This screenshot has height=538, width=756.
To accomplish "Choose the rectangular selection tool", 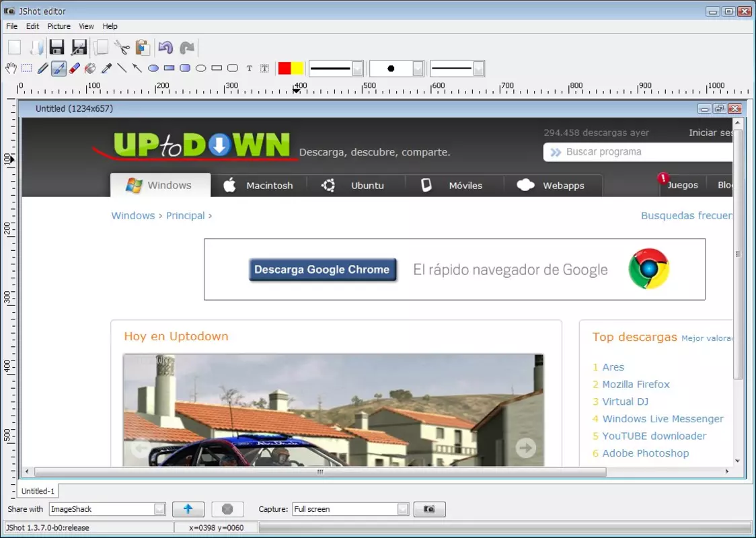I will (26, 69).
